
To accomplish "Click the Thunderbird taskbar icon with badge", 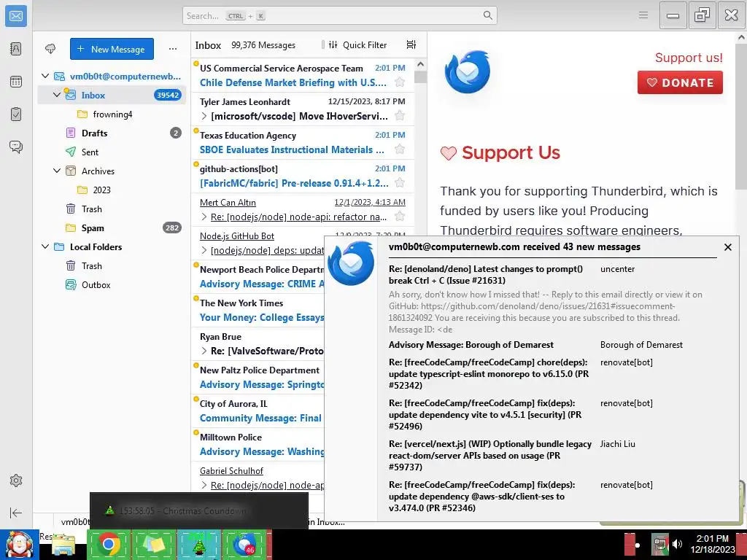I will click(244, 544).
